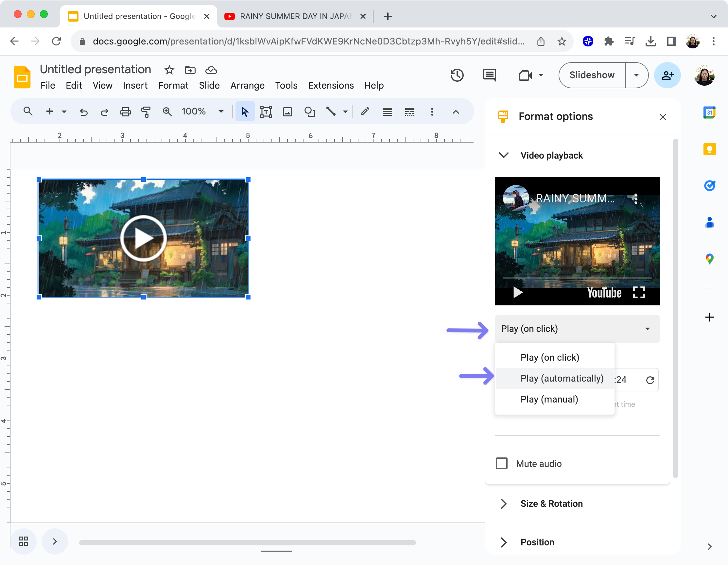Open the grid view icon
This screenshot has width=728, height=565.
pyautogui.click(x=23, y=541)
